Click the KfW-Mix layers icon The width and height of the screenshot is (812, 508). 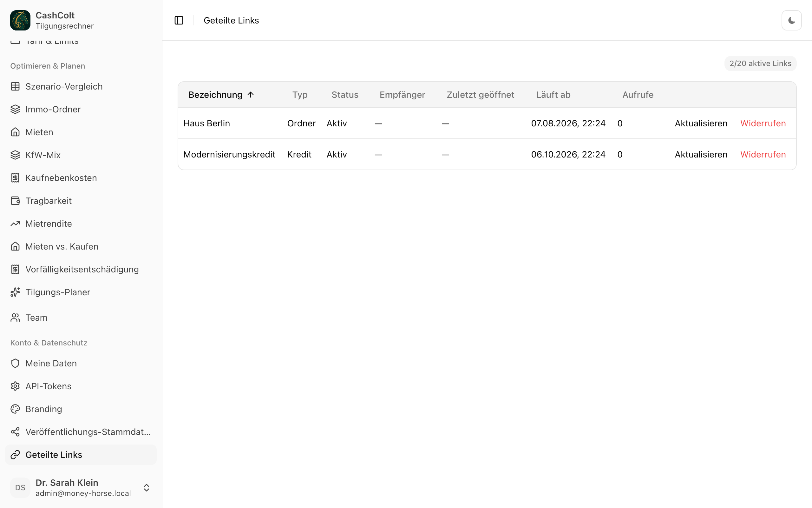(15, 155)
